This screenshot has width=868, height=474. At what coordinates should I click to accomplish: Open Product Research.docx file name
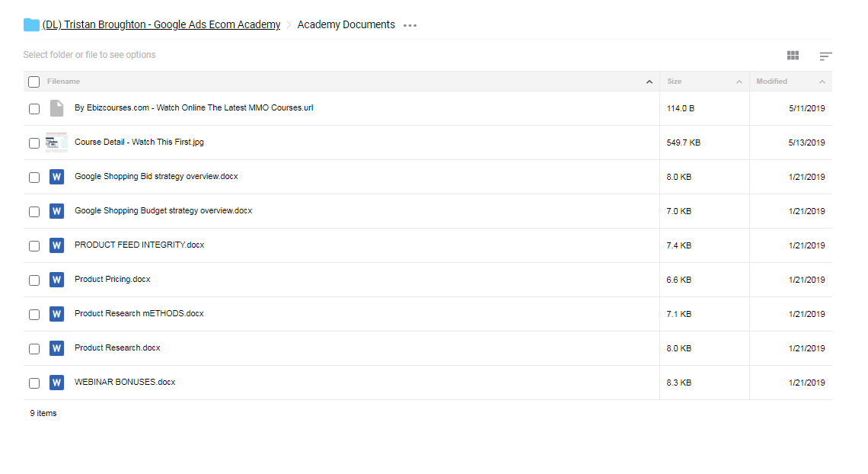click(117, 348)
